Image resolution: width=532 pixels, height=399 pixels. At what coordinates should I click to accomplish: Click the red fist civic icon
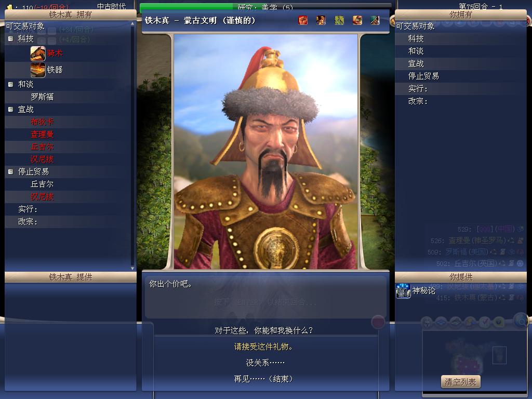click(x=303, y=20)
